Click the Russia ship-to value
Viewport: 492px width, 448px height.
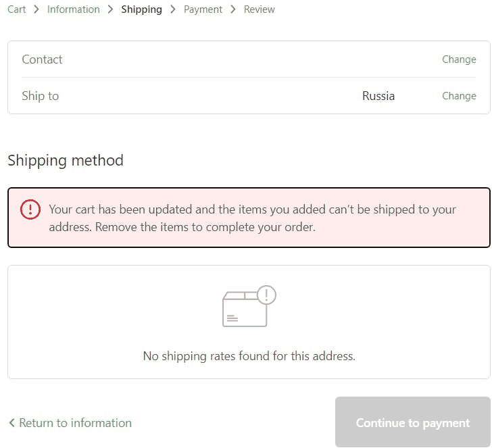(x=378, y=96)
